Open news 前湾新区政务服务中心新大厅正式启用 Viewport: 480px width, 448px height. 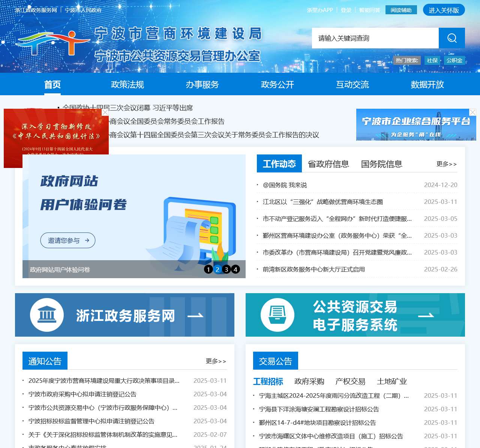[x=314, y=269]
